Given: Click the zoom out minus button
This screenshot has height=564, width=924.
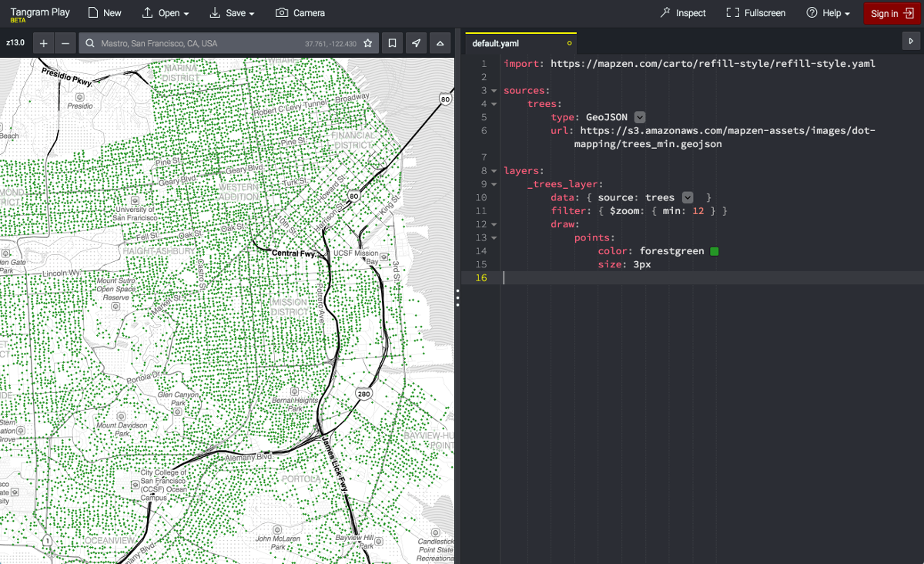Looking at the screenshot, I should 65,44.
